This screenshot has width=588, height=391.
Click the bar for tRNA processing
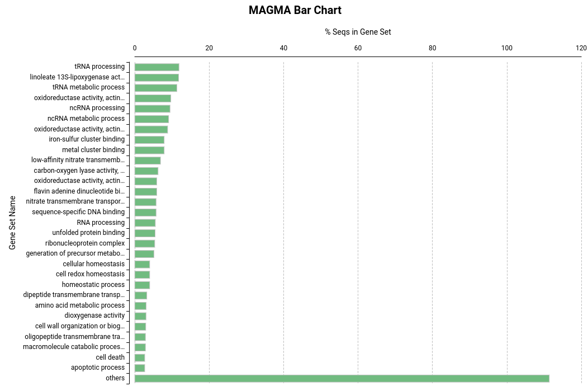click(157, 67)
